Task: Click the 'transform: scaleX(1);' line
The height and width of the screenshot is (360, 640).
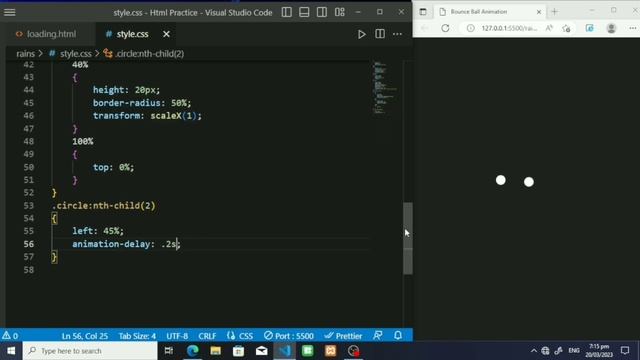Action: pos(147,116)
